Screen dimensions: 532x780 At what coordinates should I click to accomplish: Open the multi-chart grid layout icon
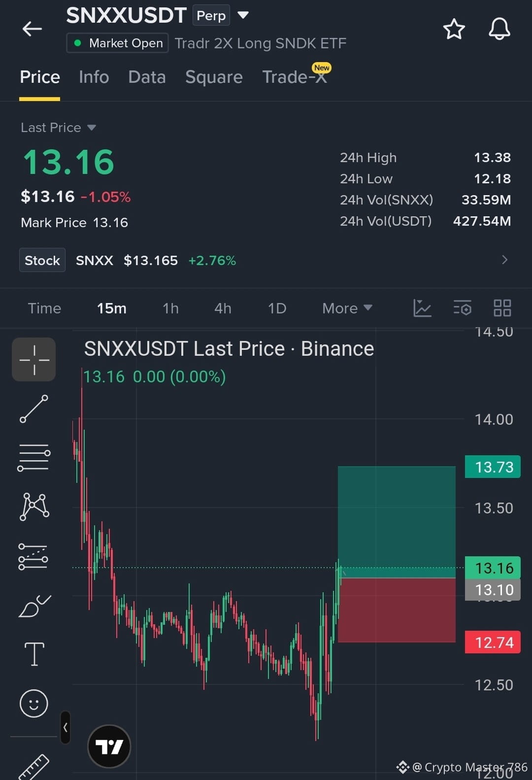(x=502, y=308)
